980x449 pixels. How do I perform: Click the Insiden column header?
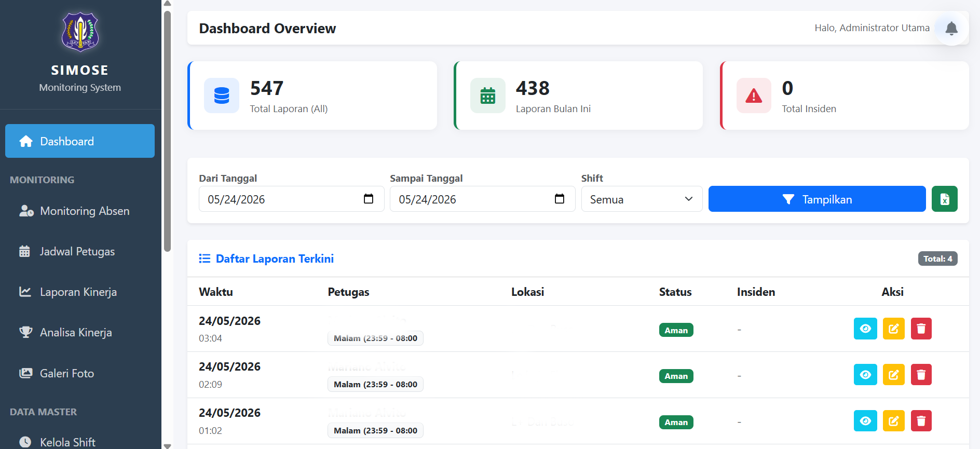click(x=756, y=292)
